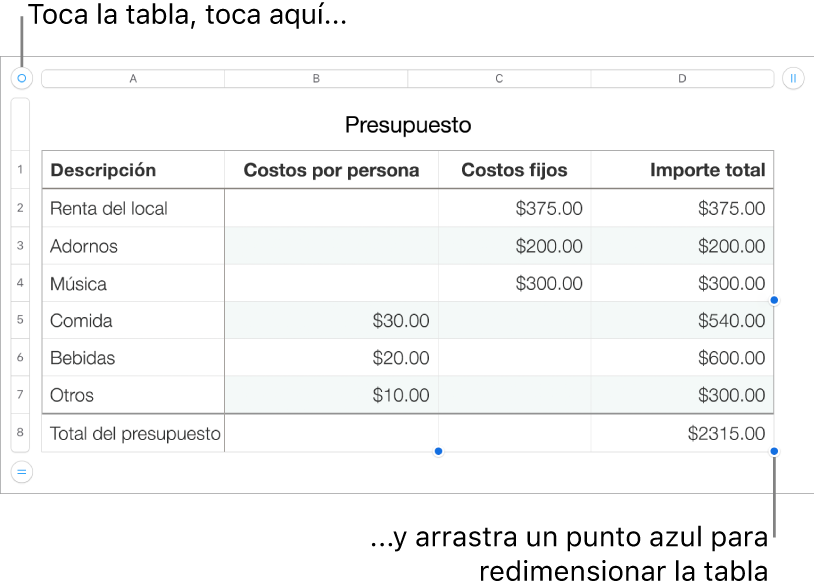Click the Total del presupuesto cell

pos(133,433)
